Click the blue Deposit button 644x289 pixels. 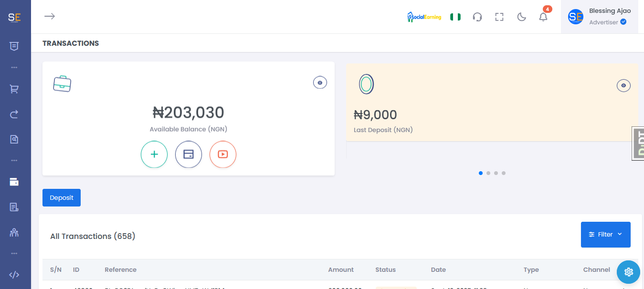(x=62, y=198)
